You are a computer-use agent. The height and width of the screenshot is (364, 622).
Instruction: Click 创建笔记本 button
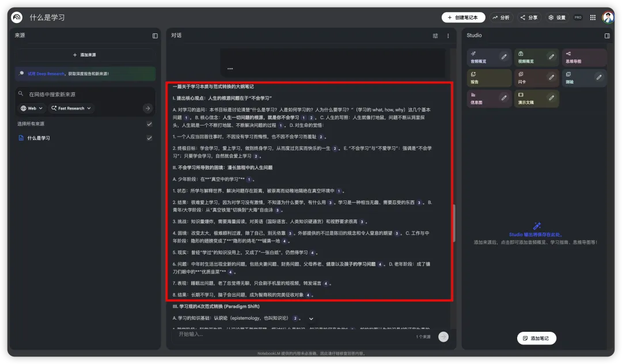click(x=463, y=17)
